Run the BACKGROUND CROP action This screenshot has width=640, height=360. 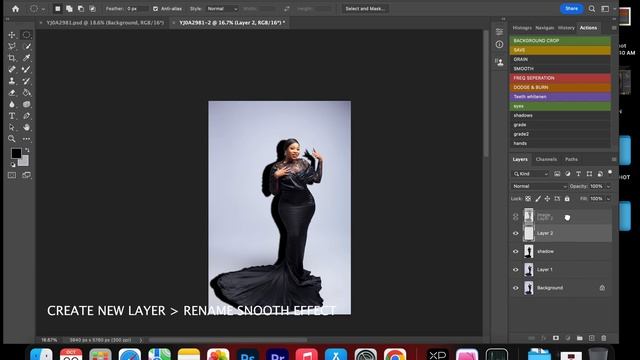tap(560, 41)
